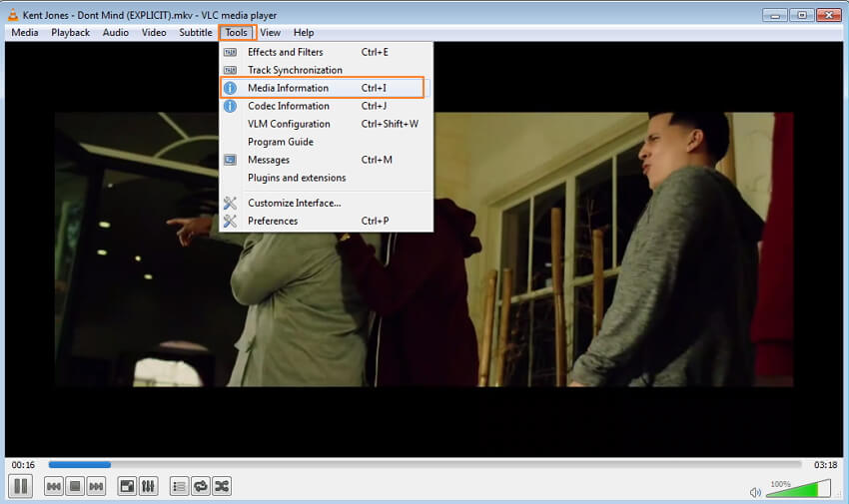Viewport: 849px width, 504px height.
Task: Toggle the playlist view icon
Action: pyautogui.click(x=179, y=487)
